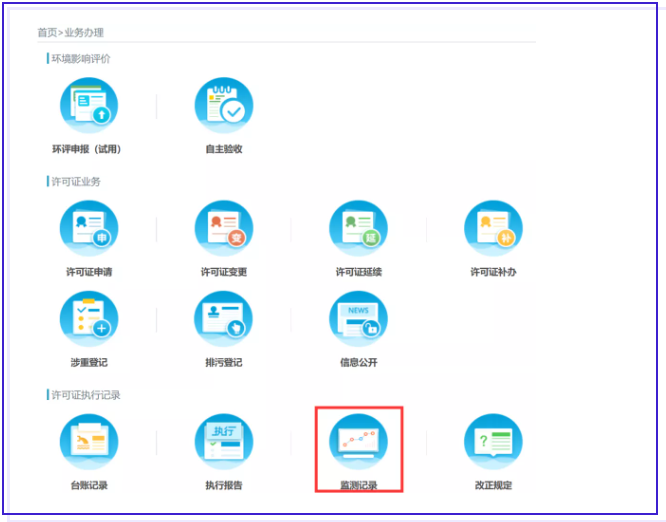
Task: Click the 执行报告 icon
Action: coord(223,442)
